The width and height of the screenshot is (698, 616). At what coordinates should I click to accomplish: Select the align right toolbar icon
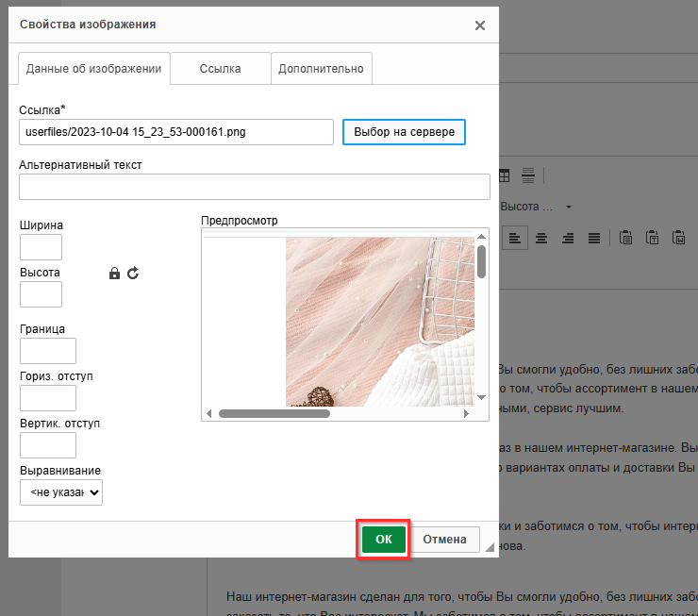(x=568, y=238)
